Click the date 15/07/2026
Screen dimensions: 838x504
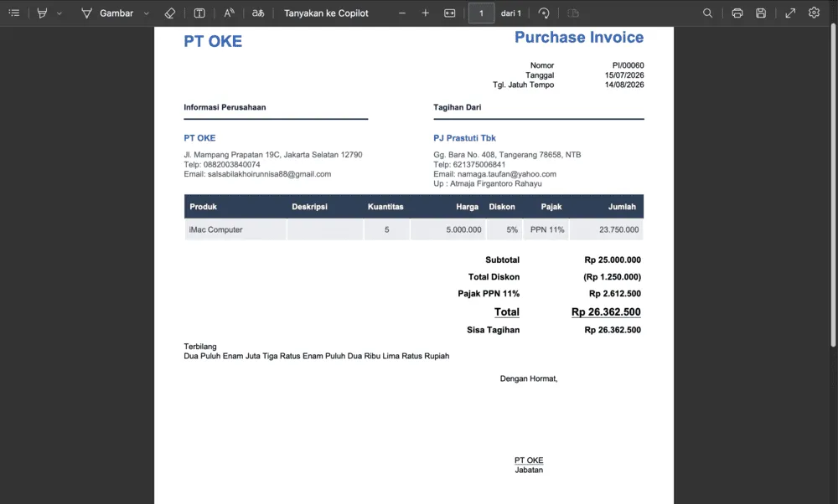[624, 75]
